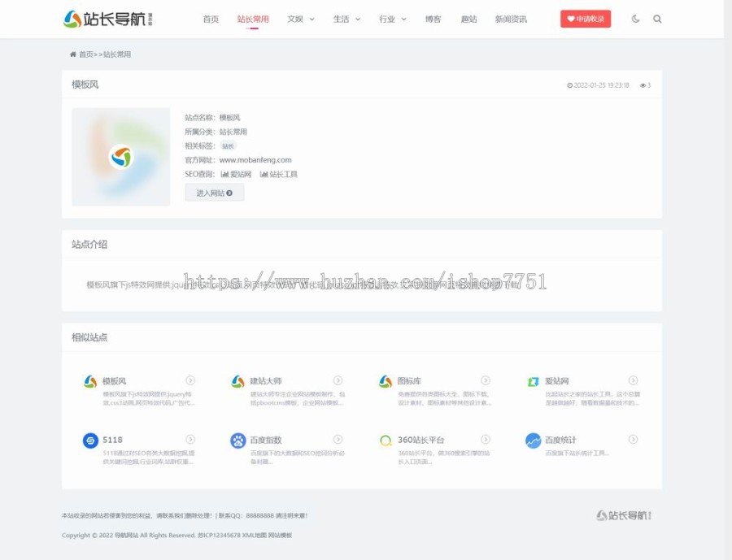The height and width of the screenshot is (560, 732).
Task: Open 站长工具 SEO query link
Action: click(279, 175)
